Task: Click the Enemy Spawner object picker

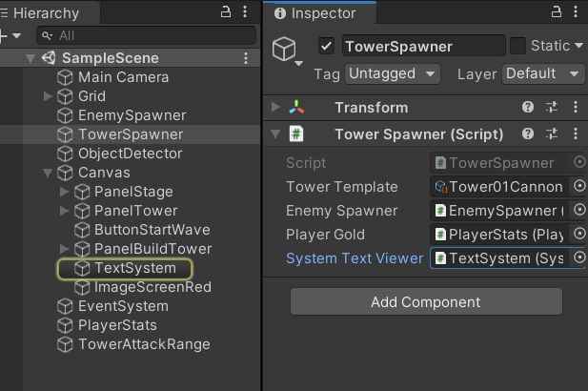Action: pos(579,211)
